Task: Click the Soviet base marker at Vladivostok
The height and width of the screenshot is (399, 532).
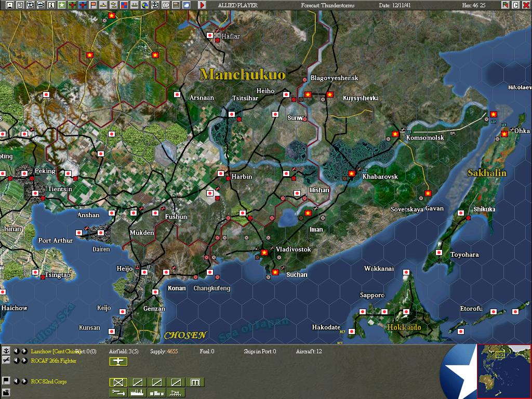Action: pyautogui.click(x=264, y=252)
